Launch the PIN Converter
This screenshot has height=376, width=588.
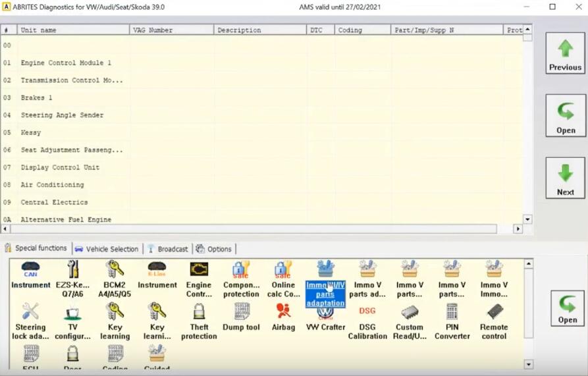tap(452, 321)
